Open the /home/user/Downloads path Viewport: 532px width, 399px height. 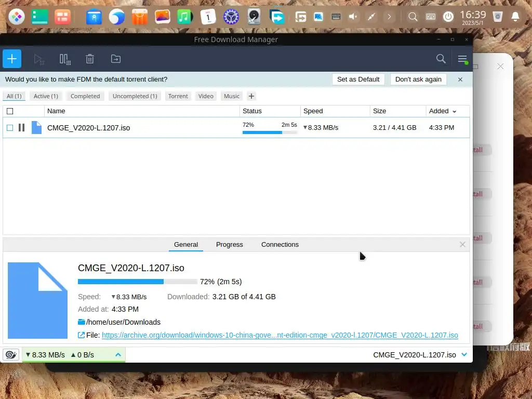(123, 322)
